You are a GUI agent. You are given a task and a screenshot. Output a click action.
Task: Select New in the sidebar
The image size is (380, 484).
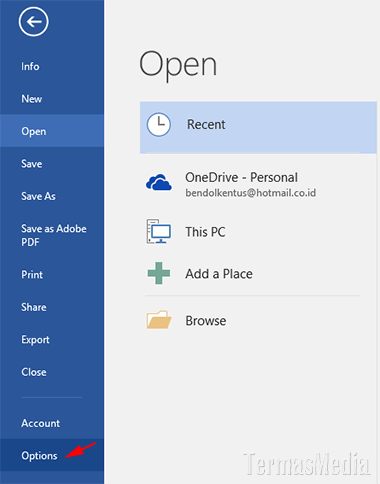[x=52, y=99]
